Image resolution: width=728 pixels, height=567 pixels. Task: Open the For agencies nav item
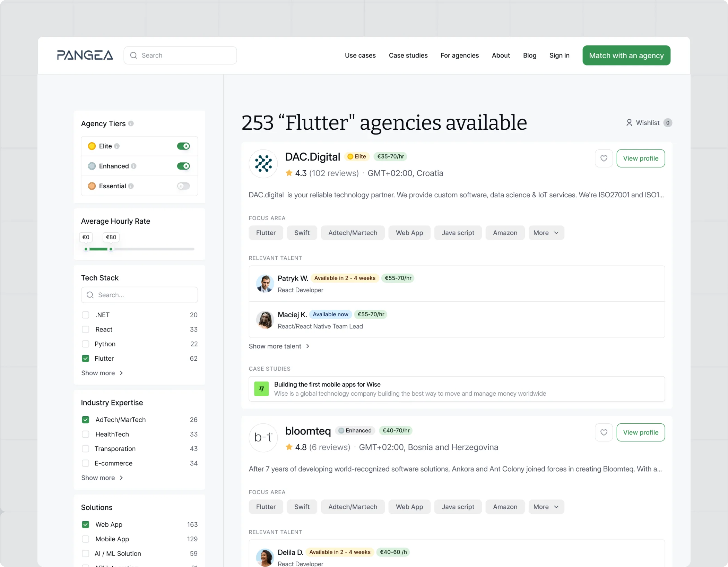pyautogui.click(x=459, y=55)
